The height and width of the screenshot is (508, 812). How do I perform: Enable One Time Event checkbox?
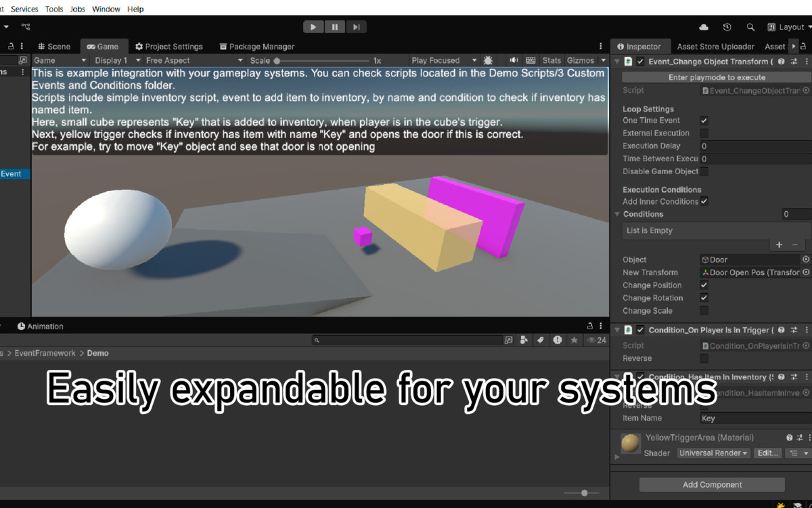pyautogui.click(x=705, y=120)
